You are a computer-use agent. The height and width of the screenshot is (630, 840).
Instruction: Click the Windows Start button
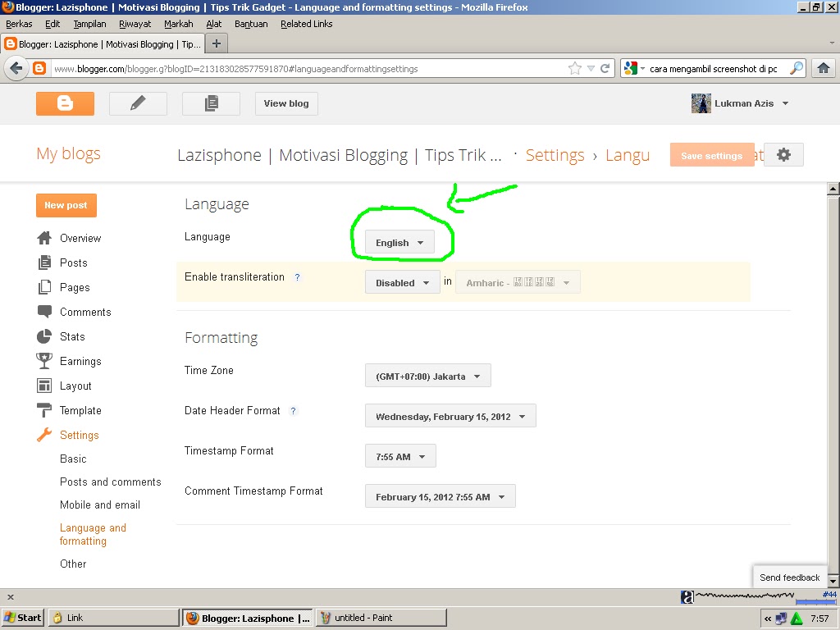22,618
